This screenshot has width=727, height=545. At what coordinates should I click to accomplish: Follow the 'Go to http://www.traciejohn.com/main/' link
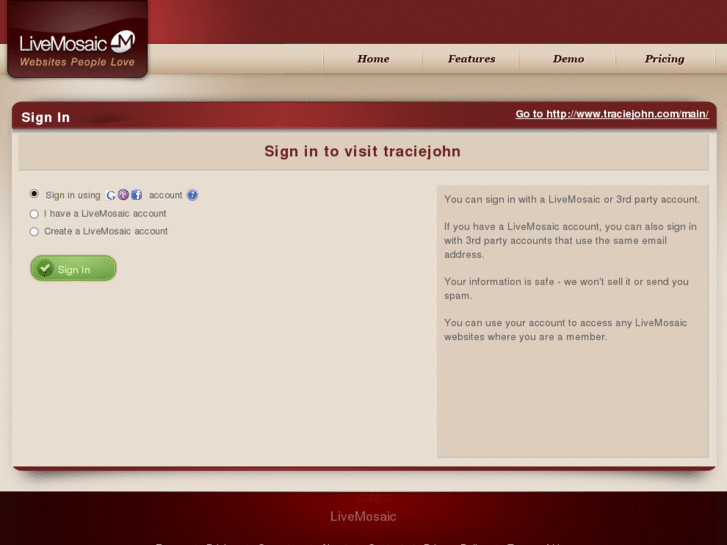612,114
